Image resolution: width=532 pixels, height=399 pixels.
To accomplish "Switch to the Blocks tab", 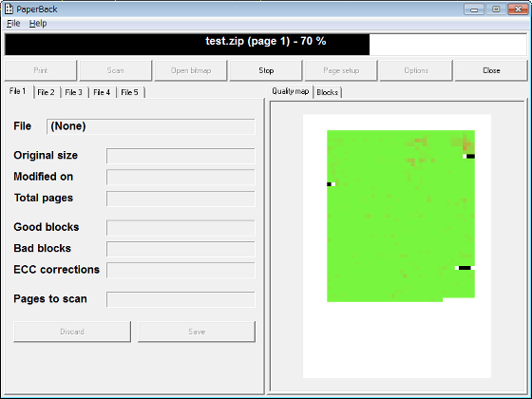I will point(328,92).
